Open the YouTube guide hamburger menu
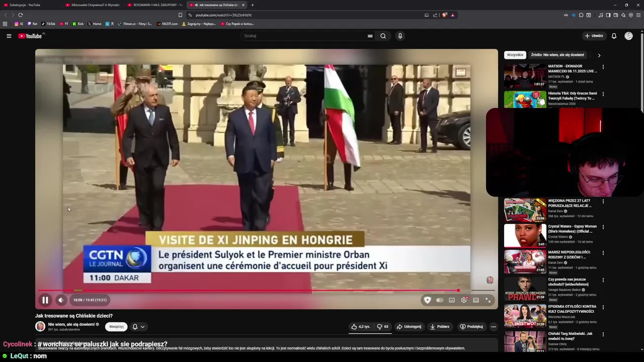This screenshot has height=362, width=644. pos(9,36)
